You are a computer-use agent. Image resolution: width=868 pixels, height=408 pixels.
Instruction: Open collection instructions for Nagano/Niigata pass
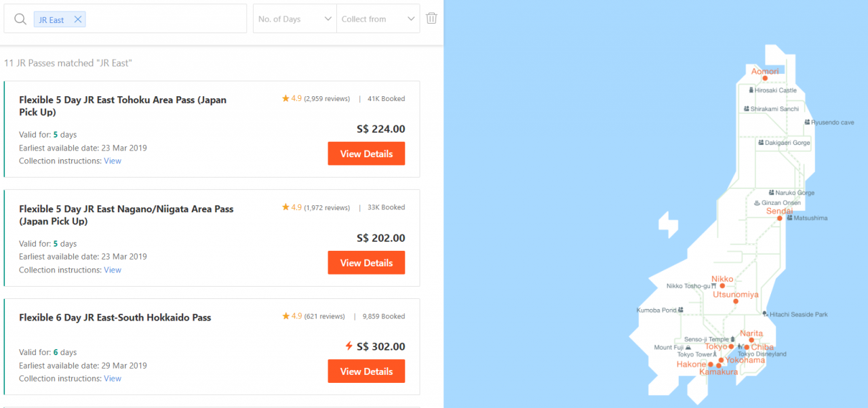point(113,270)
